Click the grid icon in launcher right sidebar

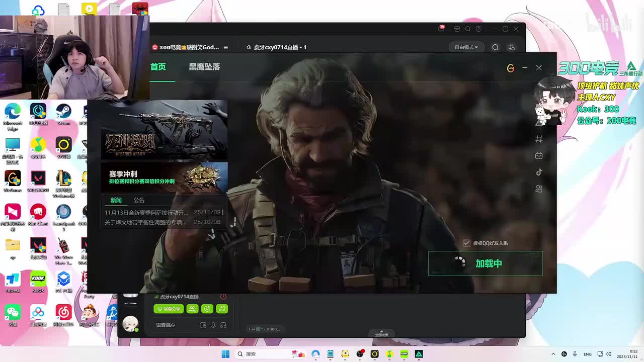coord(539,139)
